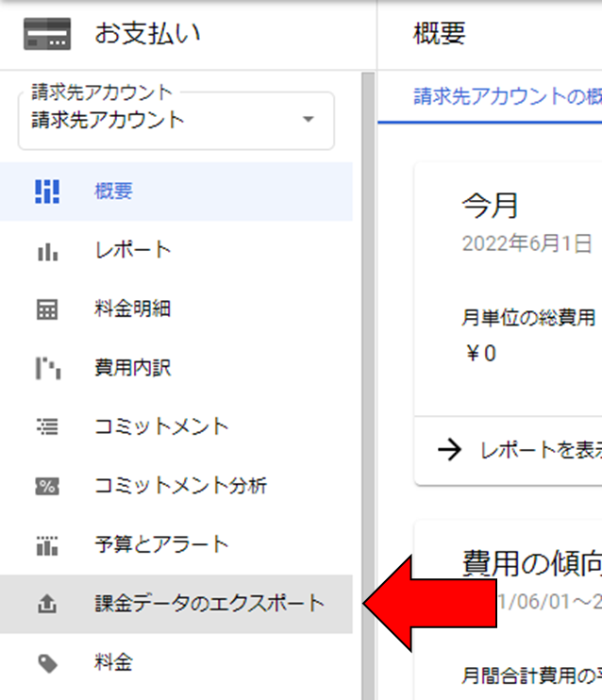
Task: Open the 請求先アカウント dropdown
Action: 176,121
